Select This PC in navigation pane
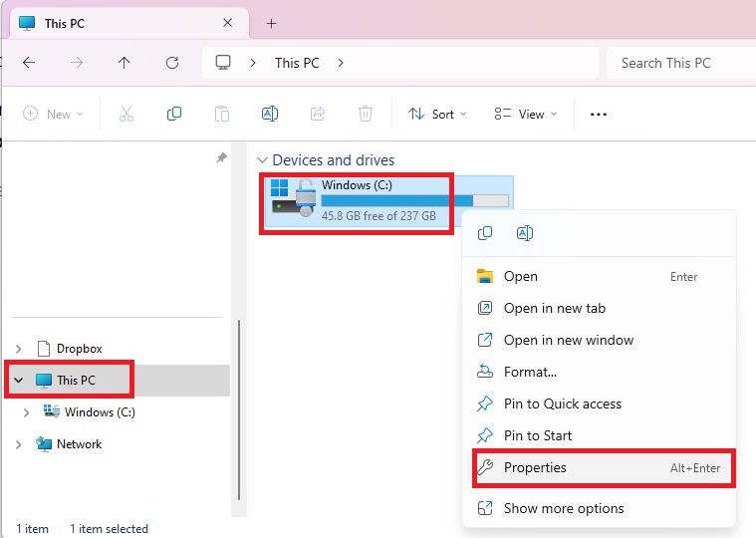Screen dimensions: 756x538 pos(76,381)
